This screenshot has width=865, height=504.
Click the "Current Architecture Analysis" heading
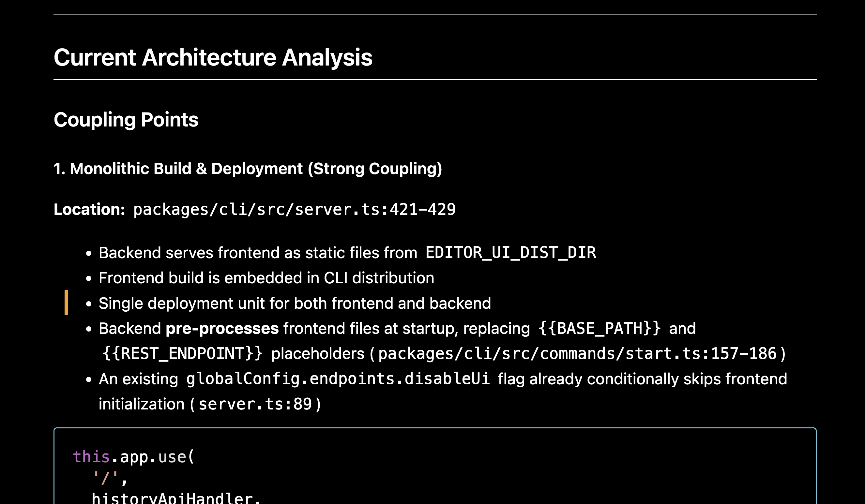213,57
